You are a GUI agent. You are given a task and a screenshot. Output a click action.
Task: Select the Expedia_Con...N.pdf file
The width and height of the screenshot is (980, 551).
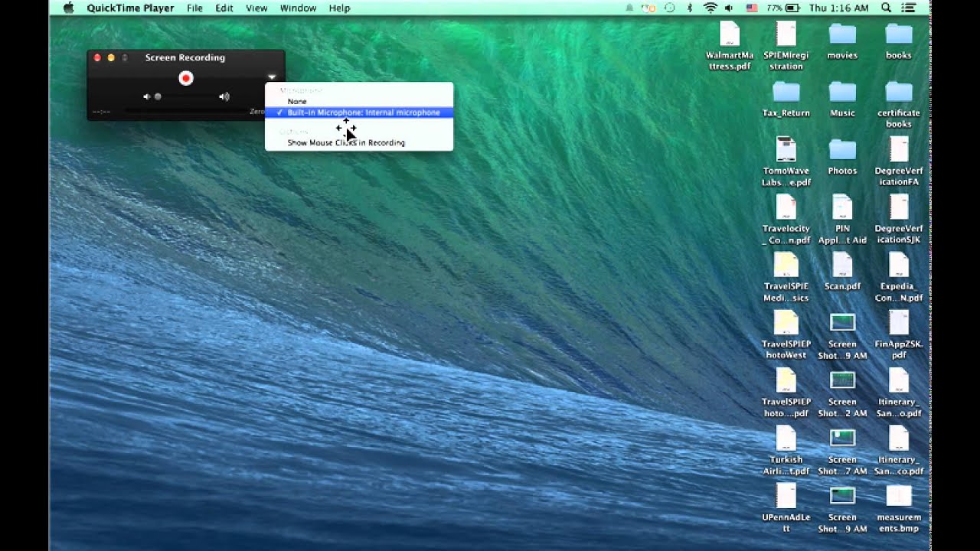coord(899,277)
